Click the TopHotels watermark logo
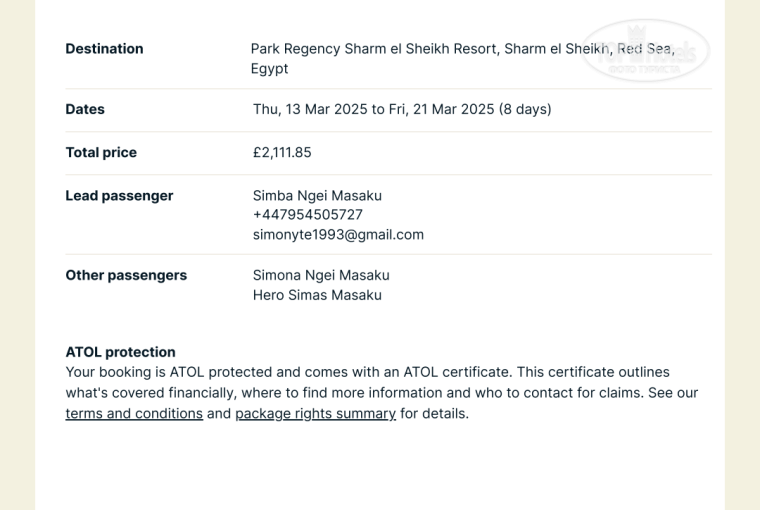 (645, 50)
